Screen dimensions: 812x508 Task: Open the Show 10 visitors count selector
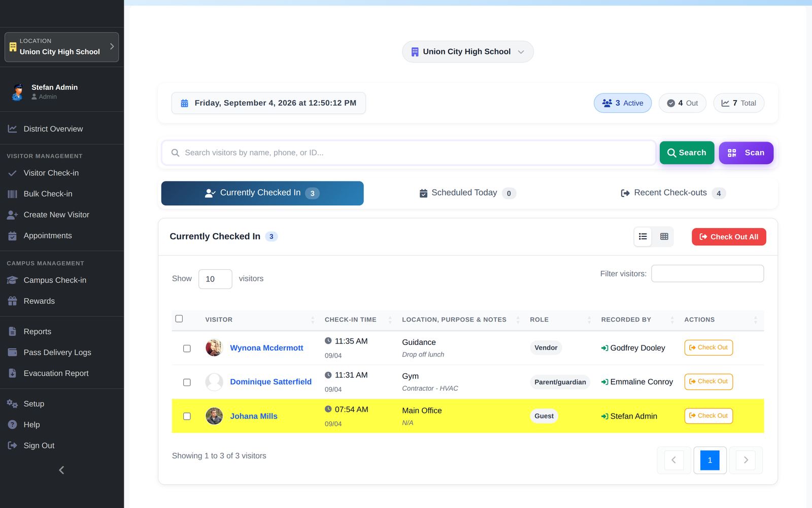(215, 279)
